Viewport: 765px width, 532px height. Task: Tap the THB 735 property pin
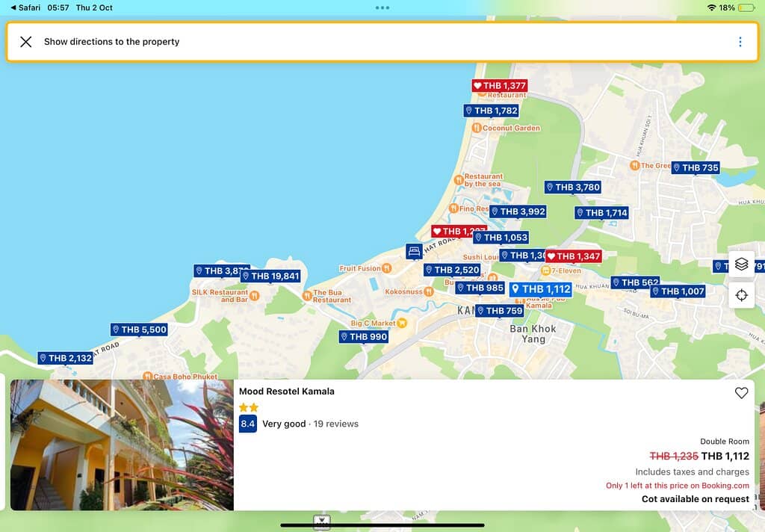[695, 168]
